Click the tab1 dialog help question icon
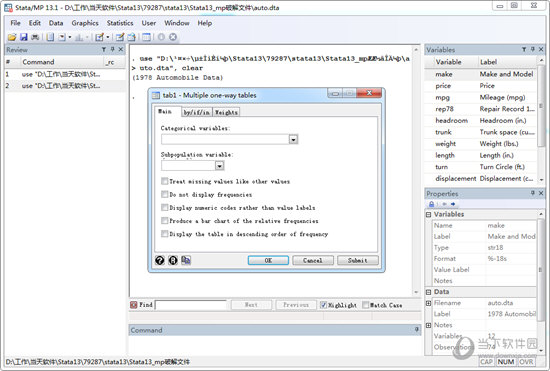Viewport: 550px width, 371px height. point(160,260)
